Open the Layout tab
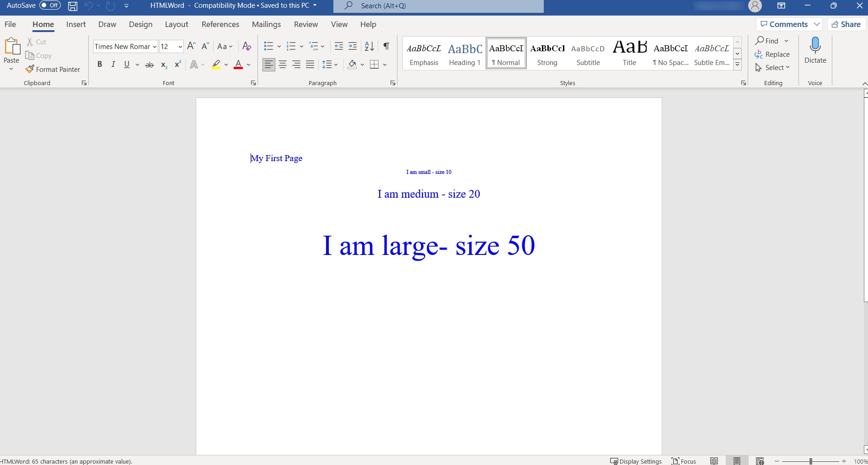The image size is (868, 465). click(x=177, y=24)
